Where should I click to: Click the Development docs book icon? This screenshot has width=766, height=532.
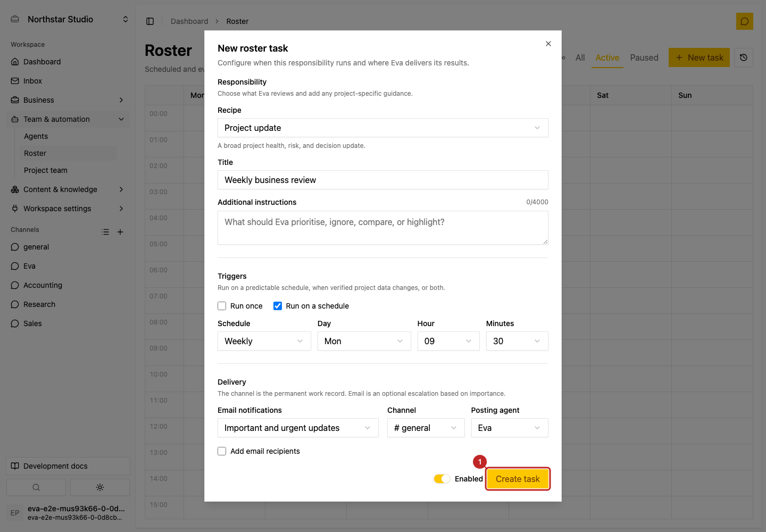tap(15, 466)
